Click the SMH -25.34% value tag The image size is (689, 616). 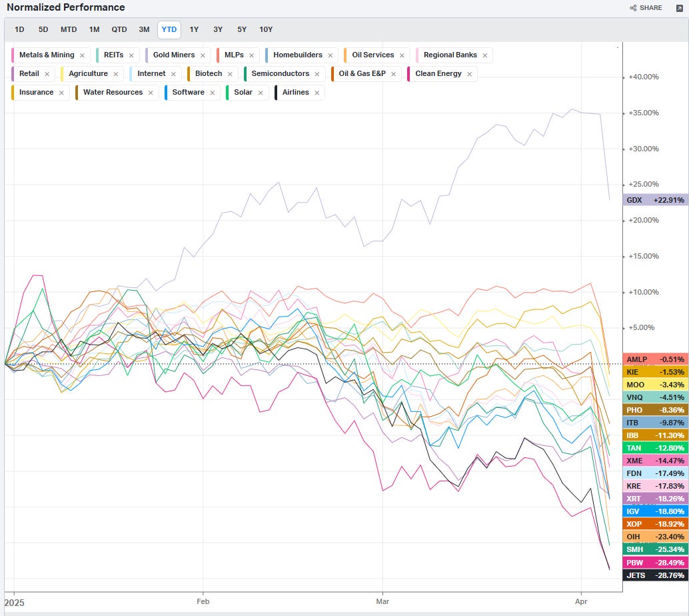pos(655,549)
